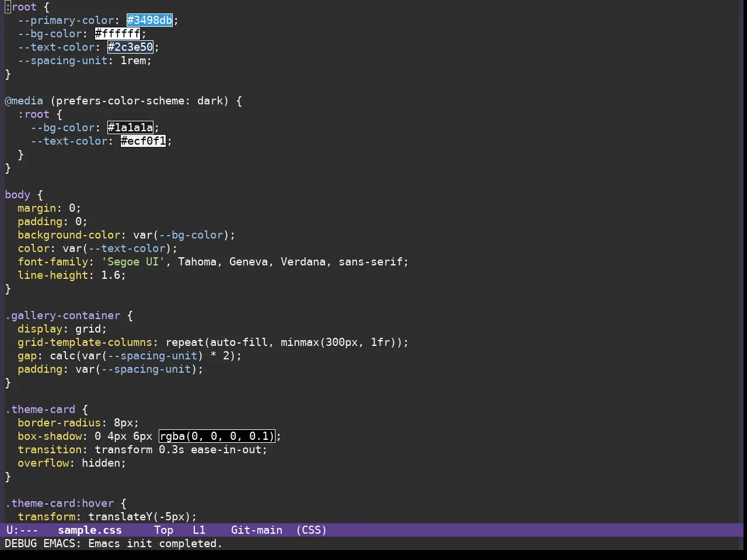747x560 pixels.
Task: Click the body selector
Action: coord(18,195)
